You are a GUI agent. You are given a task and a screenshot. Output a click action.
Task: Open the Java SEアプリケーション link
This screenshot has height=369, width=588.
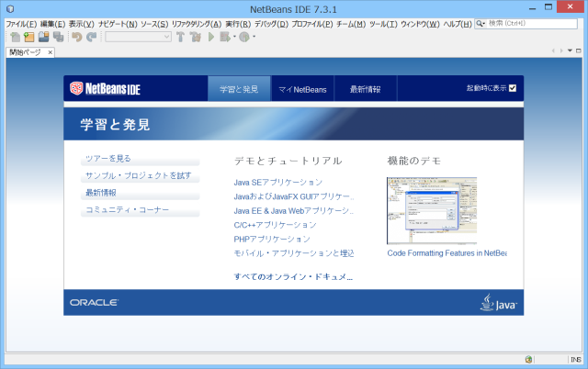coord(277,183)
